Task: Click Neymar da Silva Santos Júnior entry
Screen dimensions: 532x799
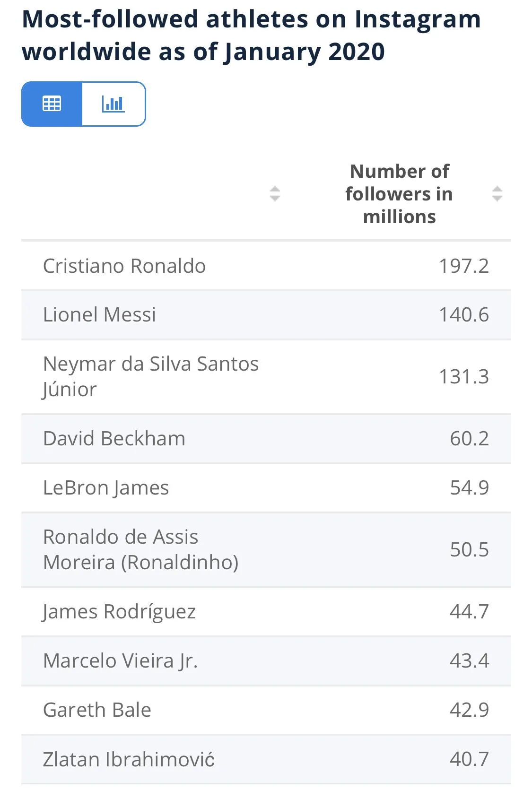Action: click(x=151, y=376)
